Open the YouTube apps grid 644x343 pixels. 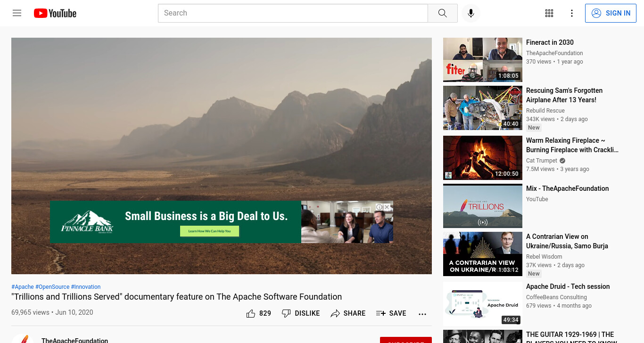coord(549,13)
